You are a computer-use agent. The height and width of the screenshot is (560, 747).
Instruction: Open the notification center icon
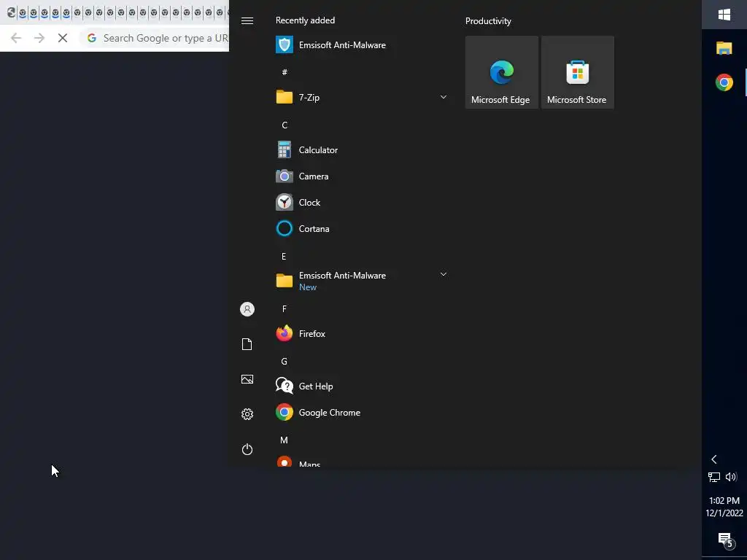(725, 540)
